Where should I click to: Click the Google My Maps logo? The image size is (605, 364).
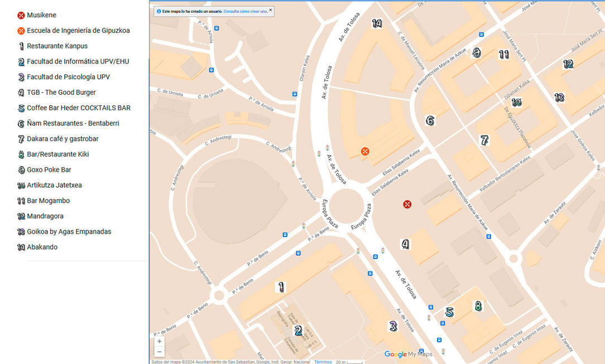click(x=408, y=355)
